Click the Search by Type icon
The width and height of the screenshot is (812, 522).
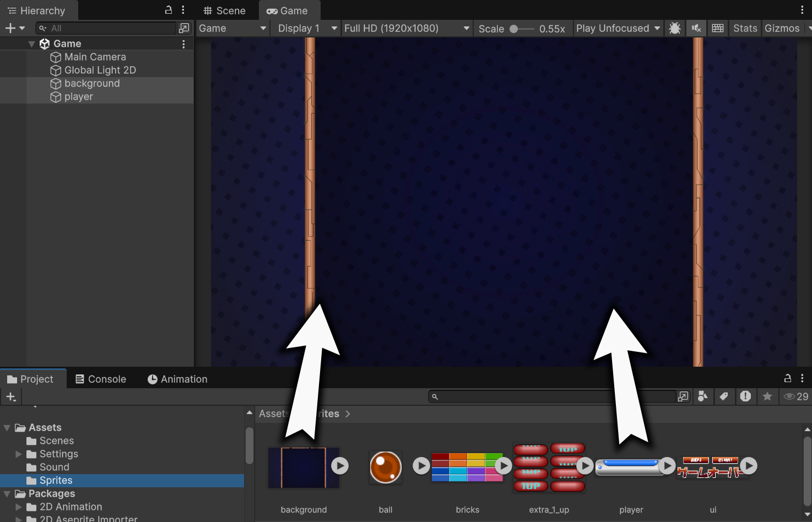coord(703,396)
